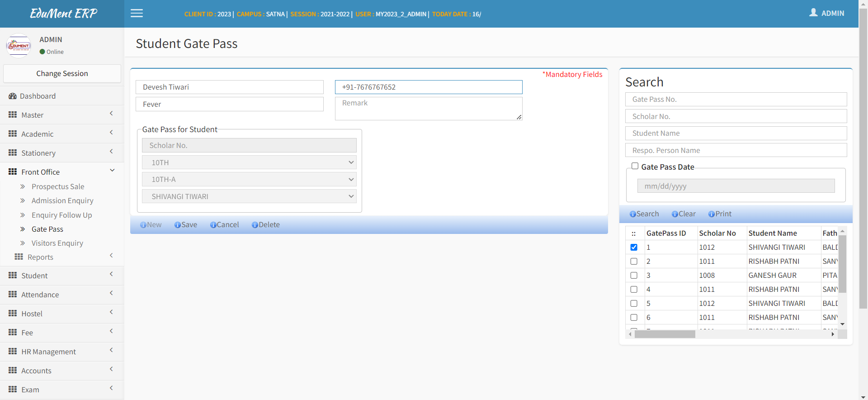
Task: Uncheck the row for GatePass ID 1
Action: pyautogui.click(x=634, y=247)
